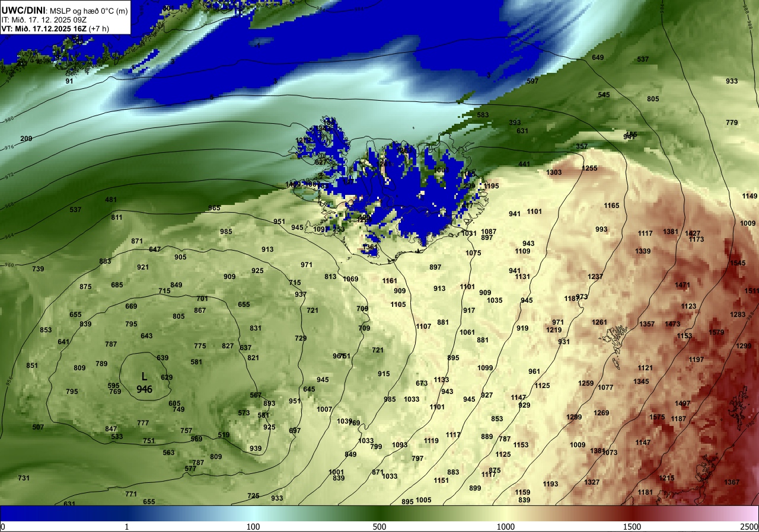759x532 pixels.
Task: Click the 1575 height value
Action: pyautogui.click(x=657, y=417)
